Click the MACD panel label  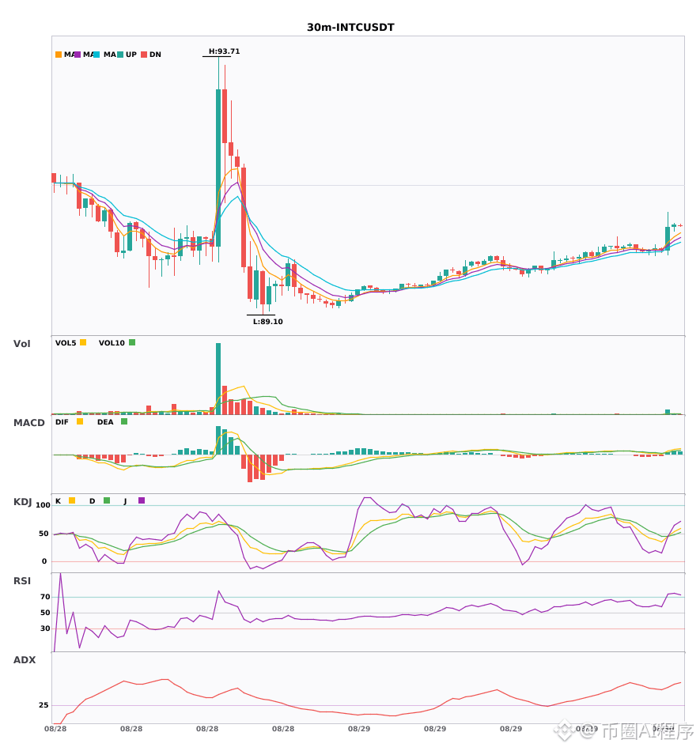coord(28,423)
